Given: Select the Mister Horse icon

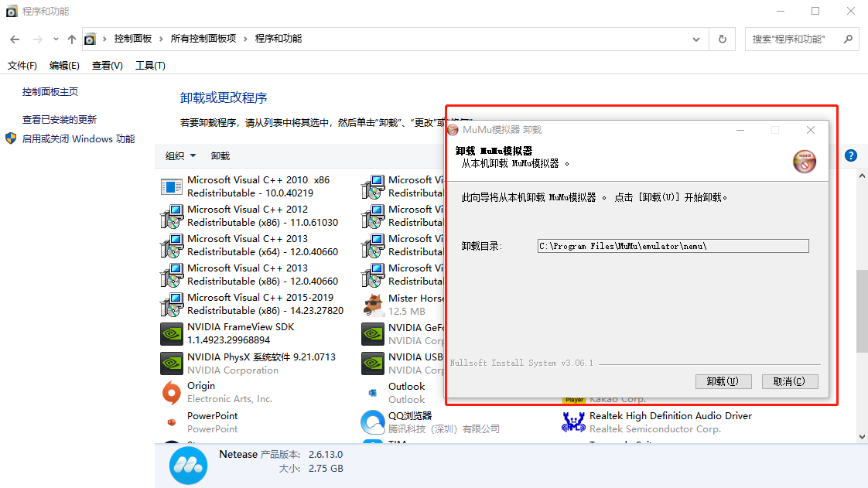Looking at the screenshot, I should click(x=373, y=304).
